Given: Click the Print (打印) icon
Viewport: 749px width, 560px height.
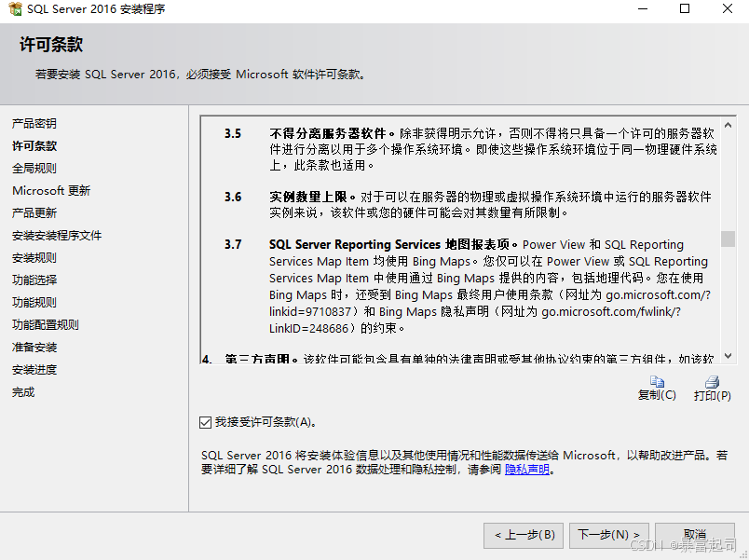Looking at the screenshot, I should 713,382.
